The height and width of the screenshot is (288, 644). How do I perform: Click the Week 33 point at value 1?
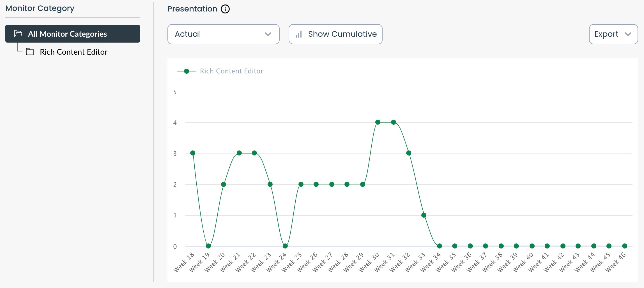[x=424, y=215]
